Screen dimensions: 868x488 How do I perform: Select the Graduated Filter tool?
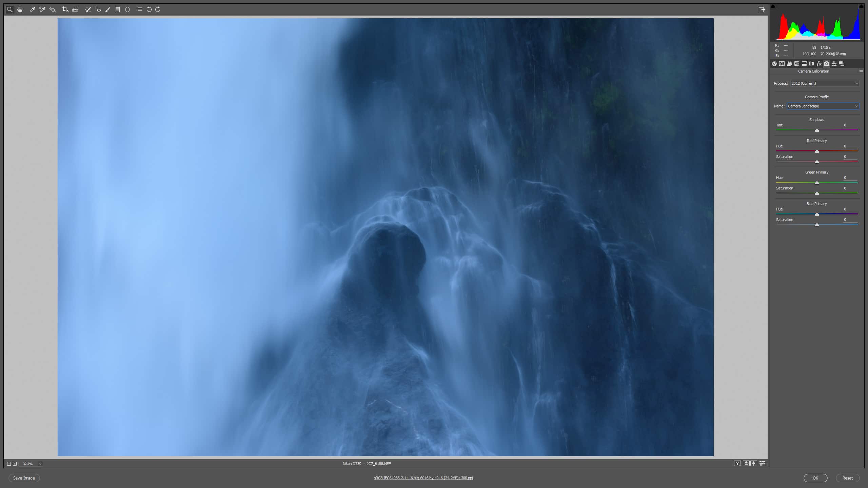pyautogui.click(x=118, y=9)
